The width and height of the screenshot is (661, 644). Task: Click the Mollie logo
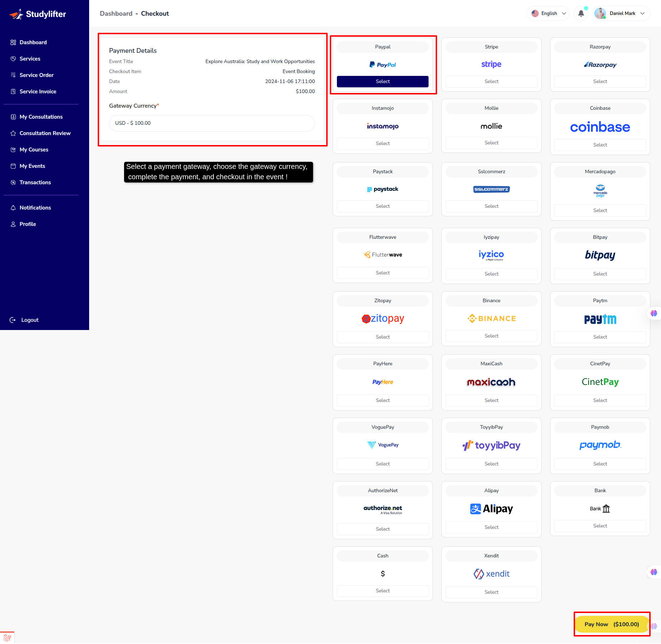pos(491,126)
